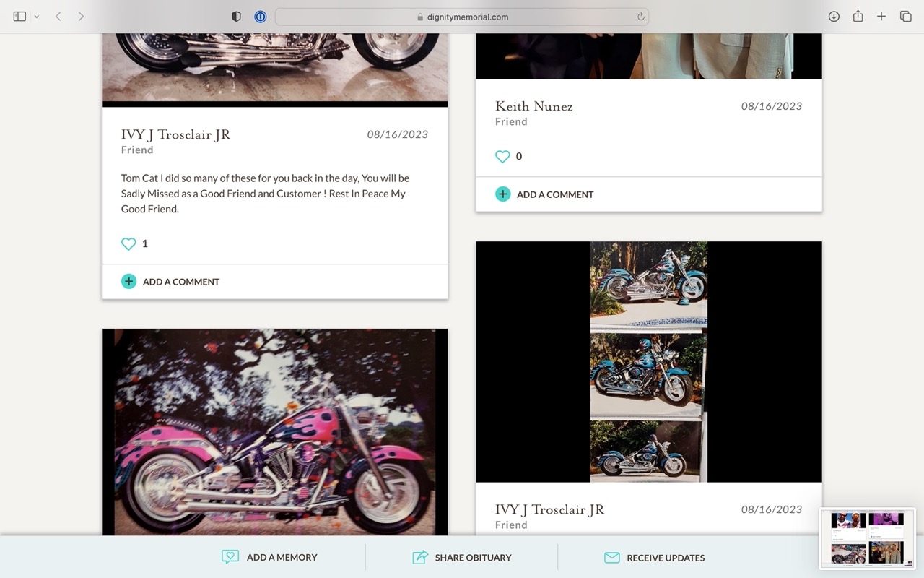This screenshot has width=924, height=578.
Task: Click 08/16/2023 date on Tom Cat memory
Action: point(398,134)
